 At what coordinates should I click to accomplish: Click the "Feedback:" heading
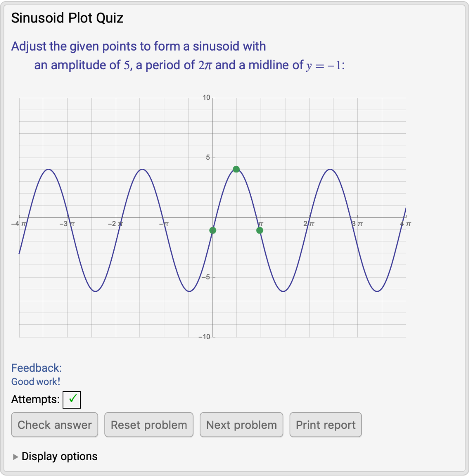tap(36, 368)
